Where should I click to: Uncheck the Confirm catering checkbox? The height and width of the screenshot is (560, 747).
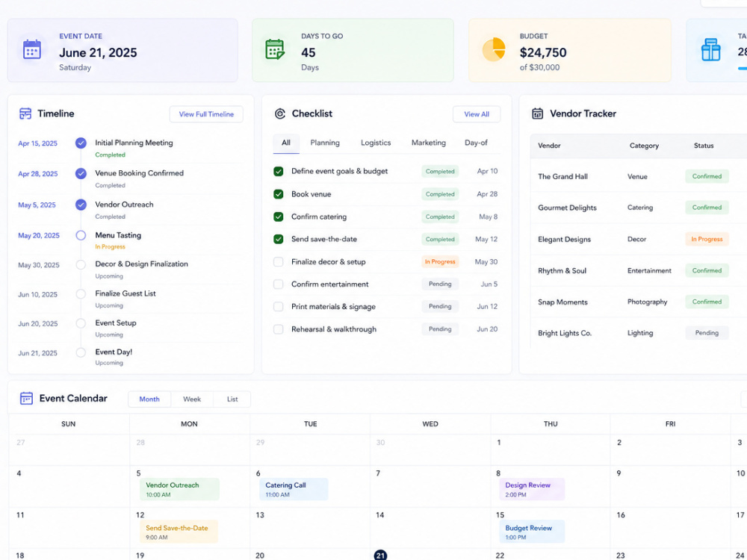(278, 217)
